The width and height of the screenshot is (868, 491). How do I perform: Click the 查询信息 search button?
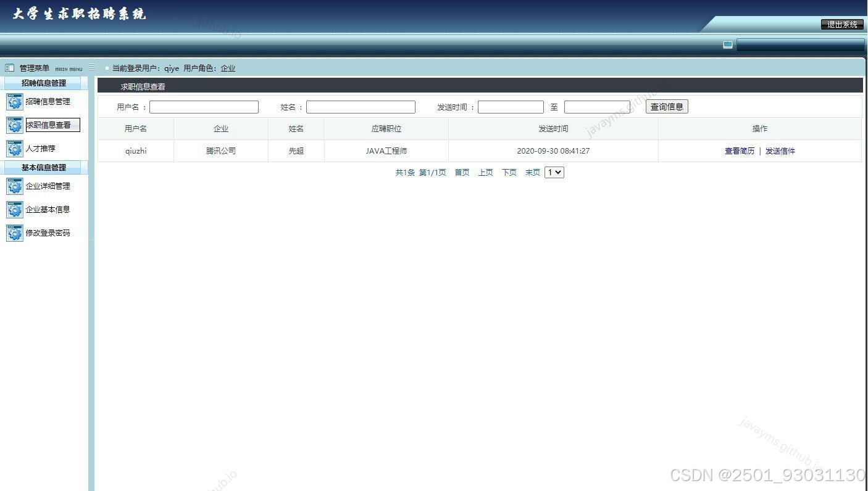[x=667, y=107]
